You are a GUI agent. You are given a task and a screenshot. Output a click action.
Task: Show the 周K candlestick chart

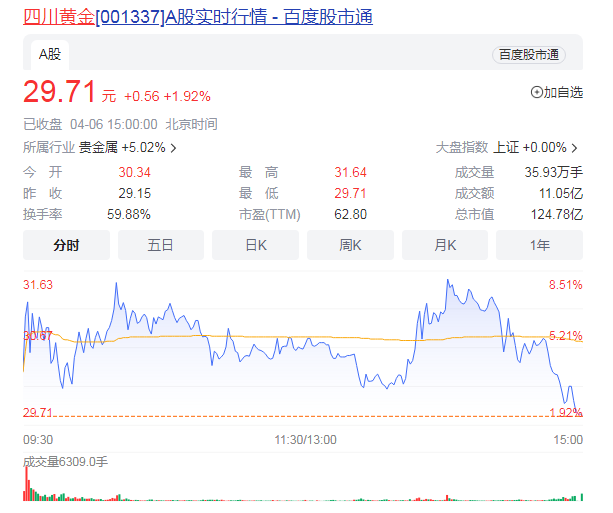tap(350, 245)
